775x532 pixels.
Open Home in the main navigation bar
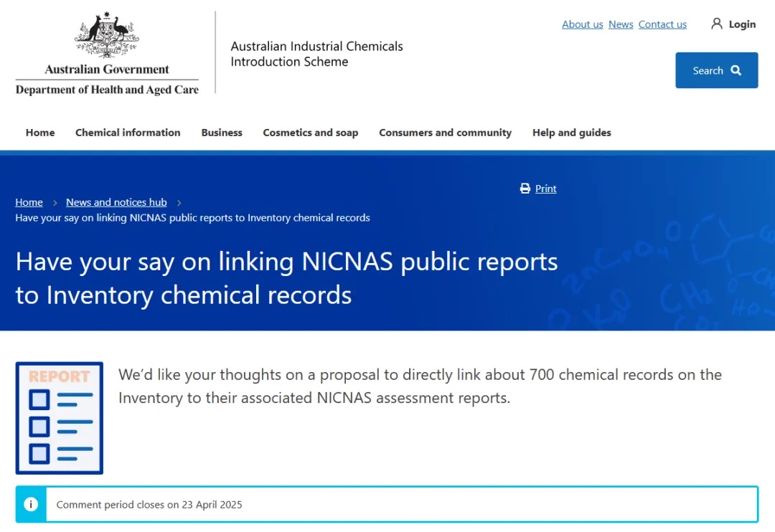(40, 133)
